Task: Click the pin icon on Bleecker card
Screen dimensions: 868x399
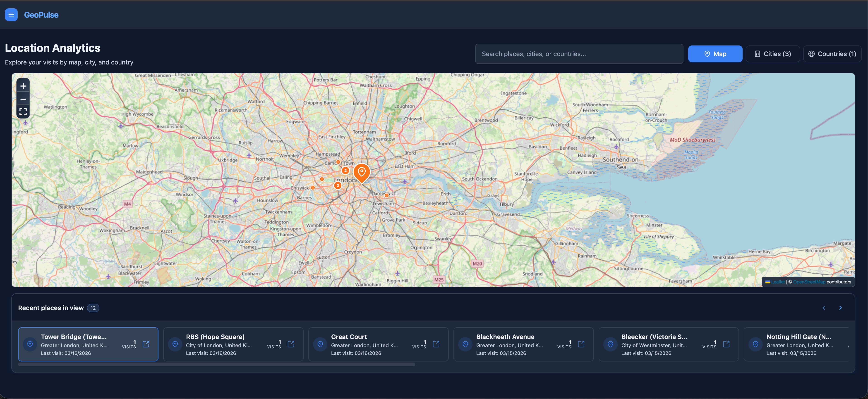Action: (x=610, y=344)
